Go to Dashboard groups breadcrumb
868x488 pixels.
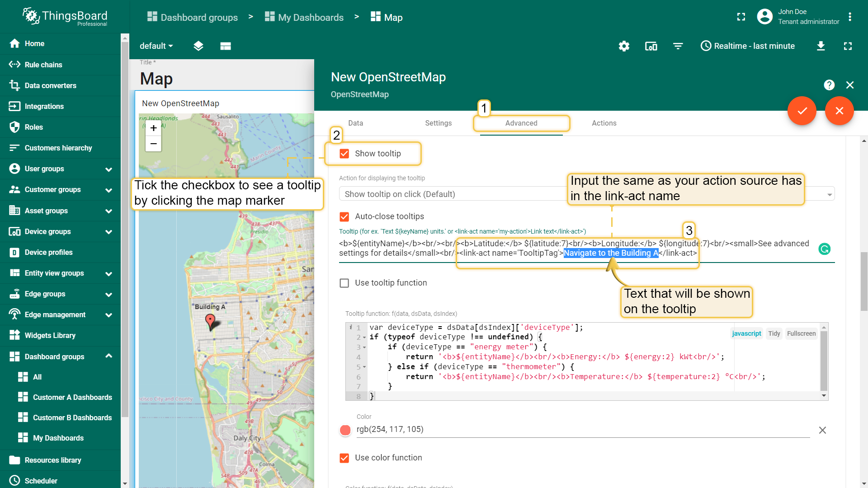pyautogui.click(x=193, y=17)
